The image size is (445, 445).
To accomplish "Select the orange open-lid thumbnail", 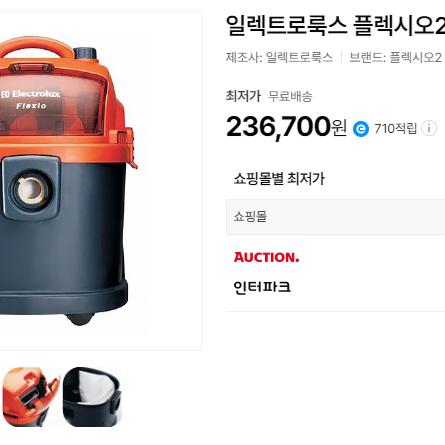I will (31, 397).
